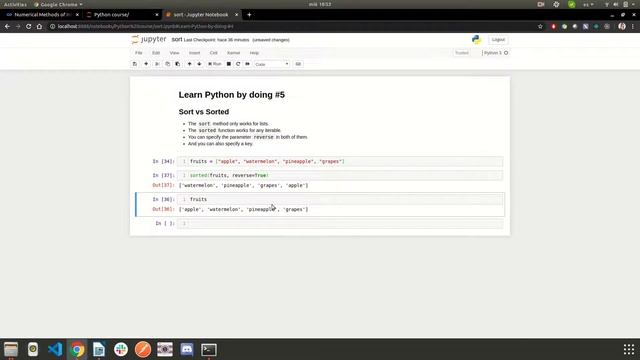Move the selected cell down
Viewport: 640px width, 360px height.
pyautogui.click(x=199, y=64)
